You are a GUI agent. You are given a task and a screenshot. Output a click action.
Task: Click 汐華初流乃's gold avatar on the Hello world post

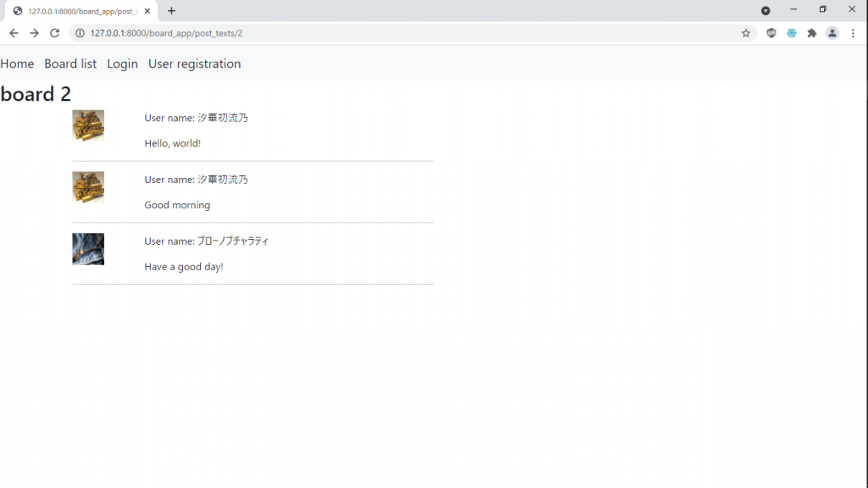click(87, 125)
